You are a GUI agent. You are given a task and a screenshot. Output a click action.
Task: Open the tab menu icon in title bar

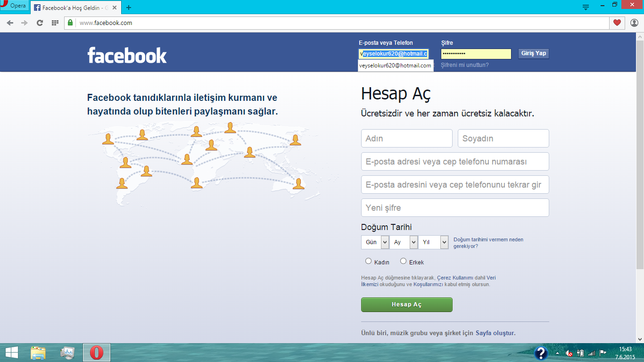[x=586, y=7]
